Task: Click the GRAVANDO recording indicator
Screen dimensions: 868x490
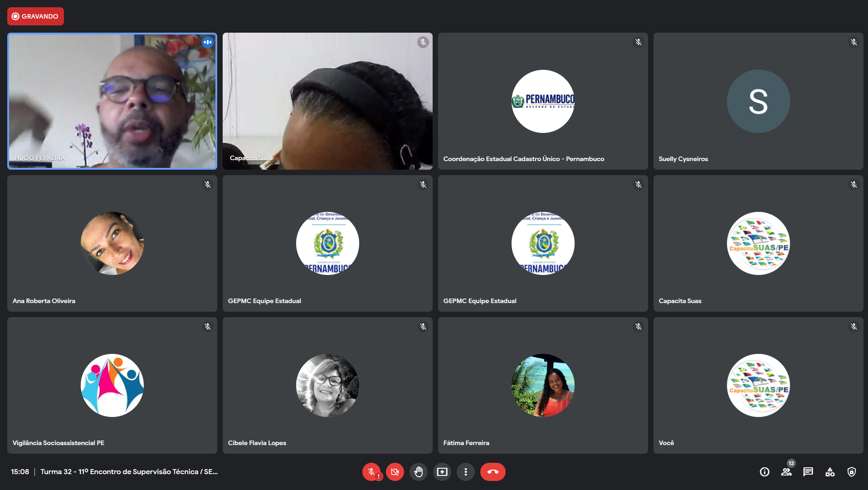Action: coord(35,16)
